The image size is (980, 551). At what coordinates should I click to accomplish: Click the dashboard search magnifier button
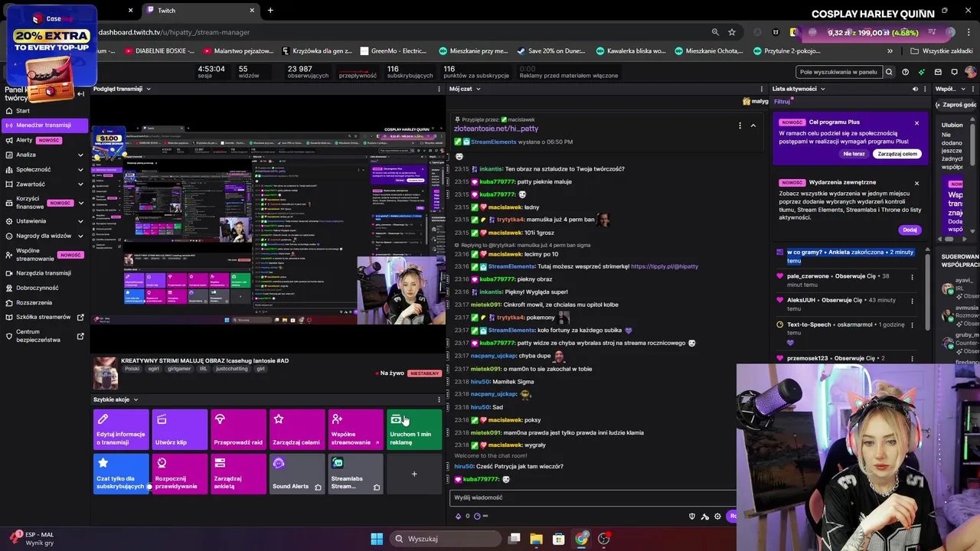point(889,72)
